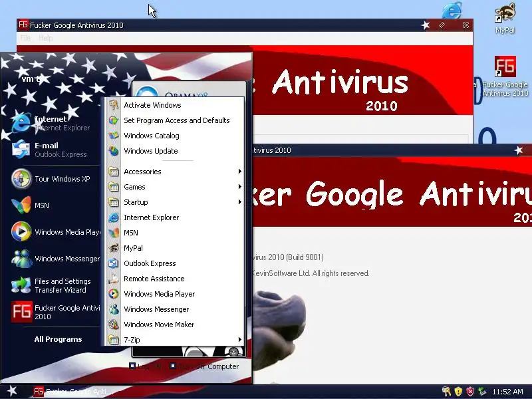Image resolution: width=532 pixels, height=399 pixels.
Task: Expand the 7-Zip submenu arrow
Action: 240,339
